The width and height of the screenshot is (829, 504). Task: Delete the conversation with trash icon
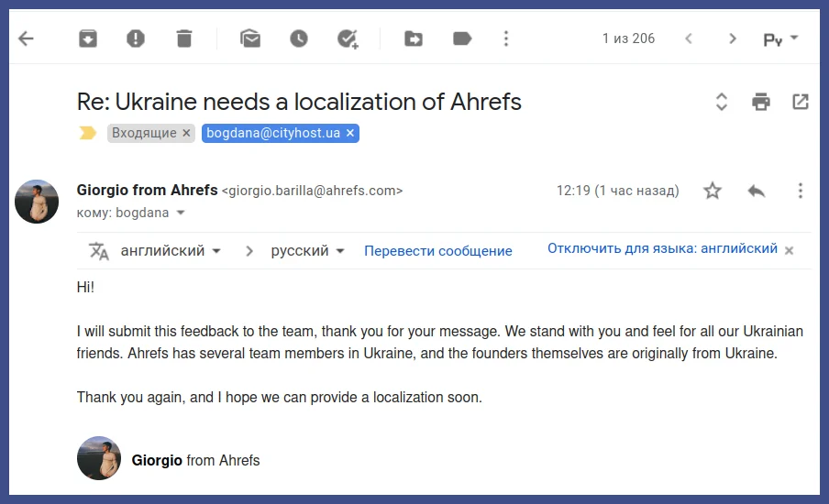(184, 38)
